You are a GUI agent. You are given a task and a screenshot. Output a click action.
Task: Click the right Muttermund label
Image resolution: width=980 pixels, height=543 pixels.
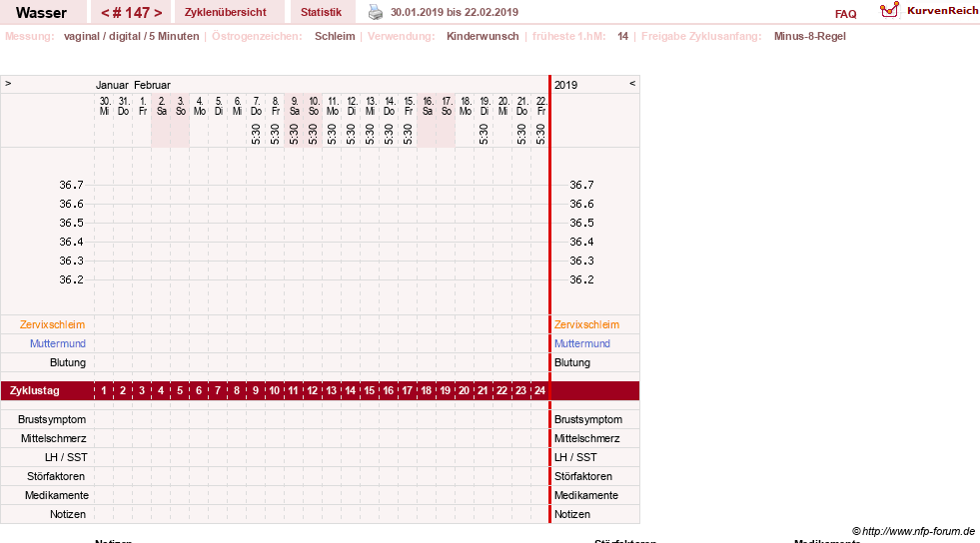581,343
